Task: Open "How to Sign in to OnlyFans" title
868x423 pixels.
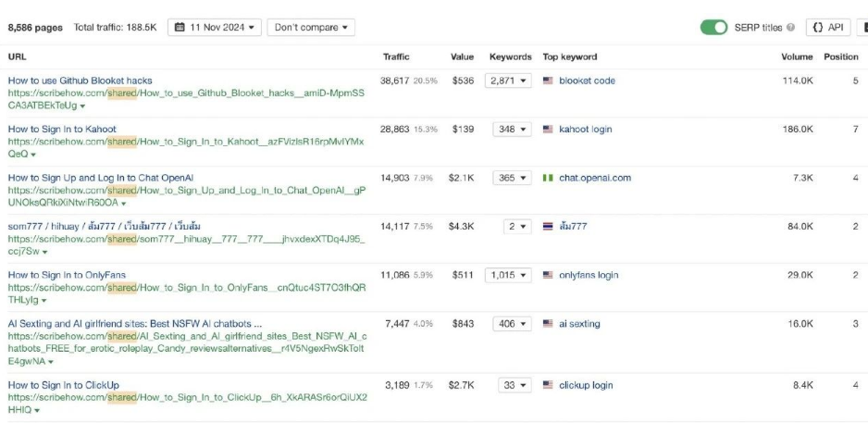Action: 67,275
